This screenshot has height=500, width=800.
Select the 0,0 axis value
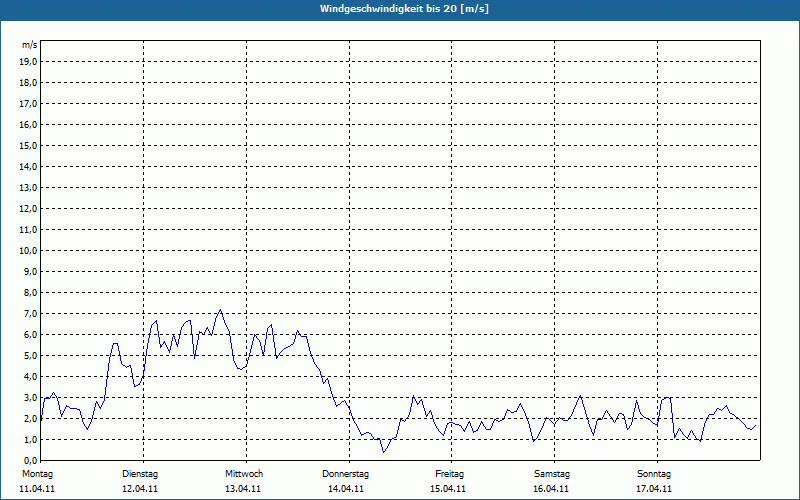click(x=30, y=460)
